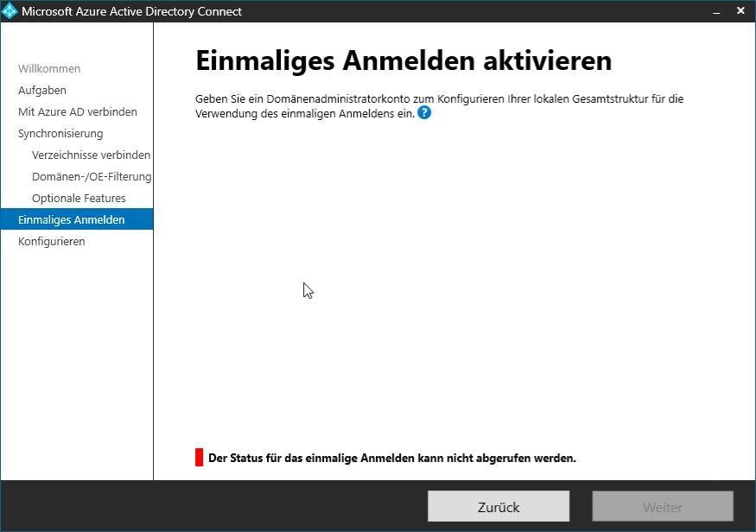Open Verzeichnisse verbinden sub-step
756x532 pixels.
91,155
